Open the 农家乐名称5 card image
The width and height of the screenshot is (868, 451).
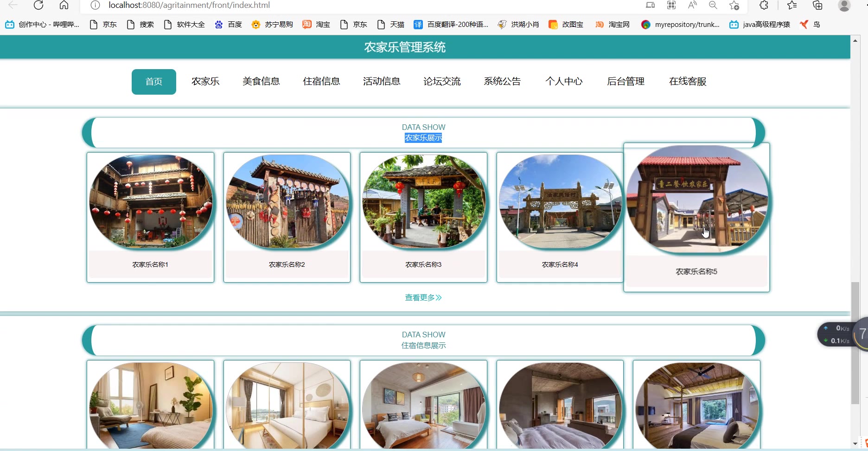pos(697,200)
